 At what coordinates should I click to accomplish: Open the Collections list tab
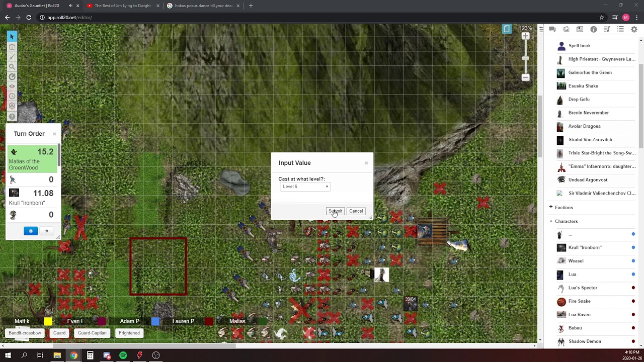click(620, 29)
